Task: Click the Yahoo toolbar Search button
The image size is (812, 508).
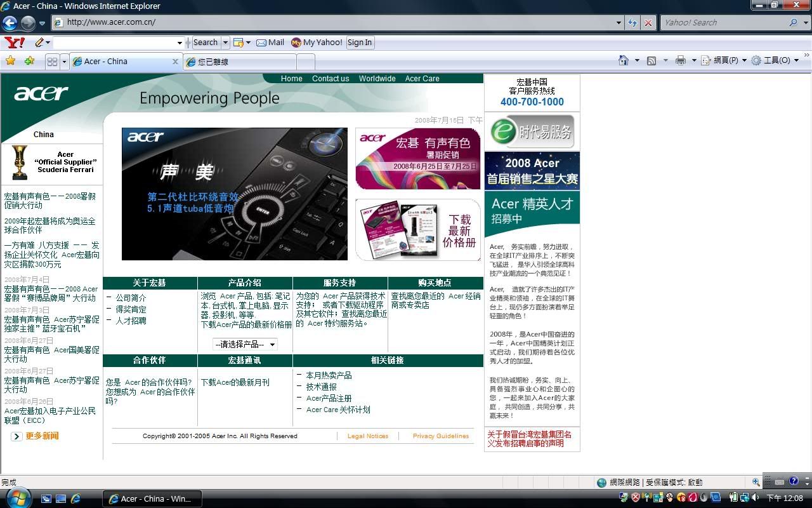Action: pyautogui.click(x=205, y=43)
